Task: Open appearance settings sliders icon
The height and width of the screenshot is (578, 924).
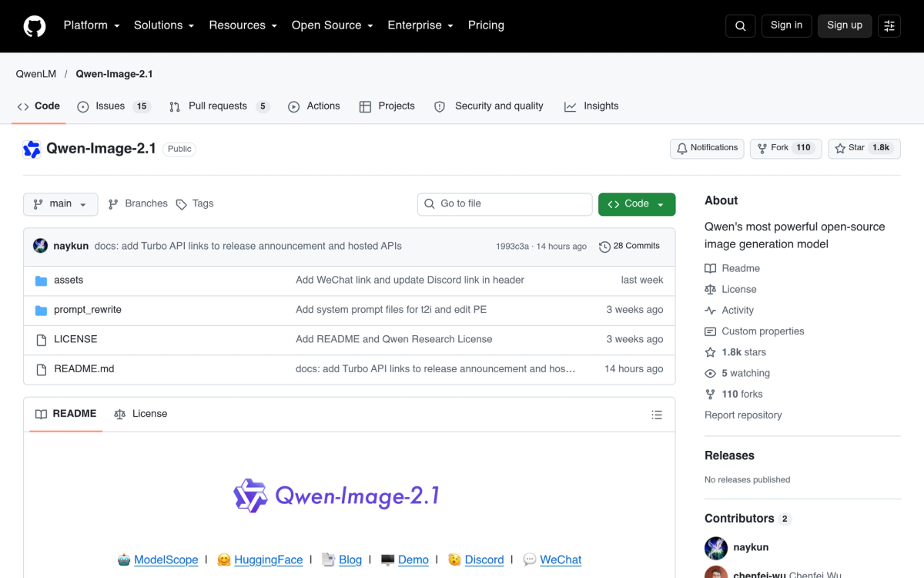Action: 889,26
